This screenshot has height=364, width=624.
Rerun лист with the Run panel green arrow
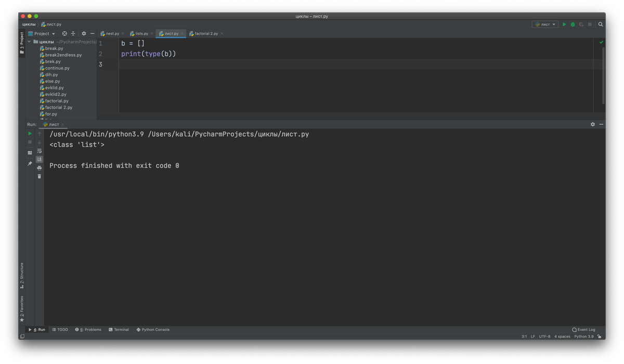coord(30,134)
